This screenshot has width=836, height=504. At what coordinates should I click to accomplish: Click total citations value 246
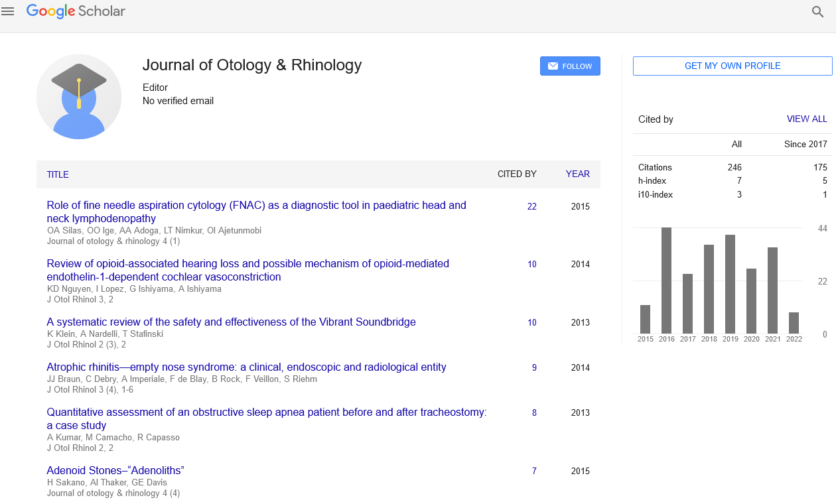[734, 167]
